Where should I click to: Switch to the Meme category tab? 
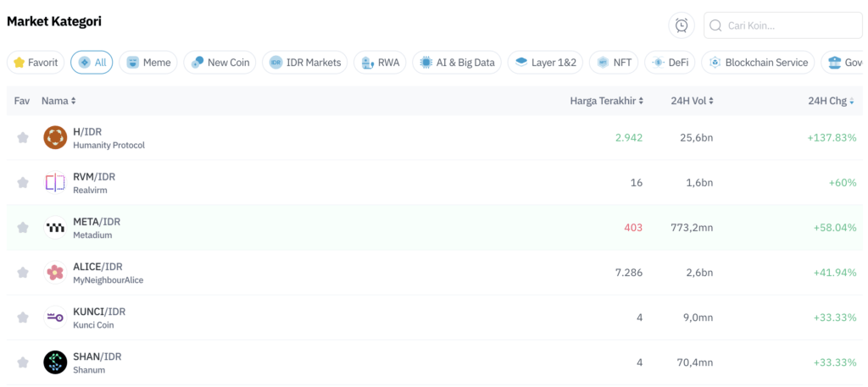tap(148, 63)
